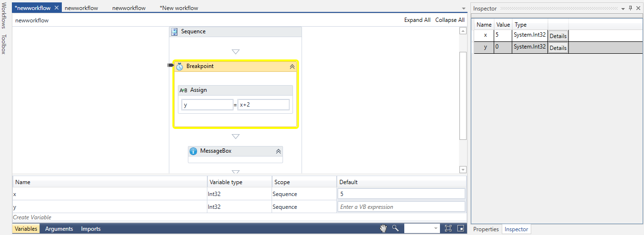Collapse the MessageBox activity chevron
The width and height of the screenshot is (644, 235).
(278, 151)
